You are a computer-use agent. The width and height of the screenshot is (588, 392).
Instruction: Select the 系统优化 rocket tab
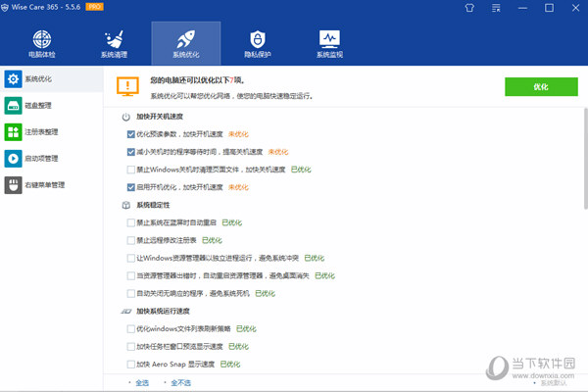coord(186,43)
